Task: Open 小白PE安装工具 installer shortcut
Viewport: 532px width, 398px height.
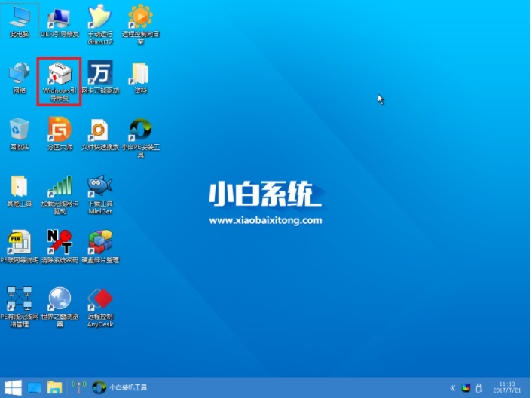Action: 141,131
